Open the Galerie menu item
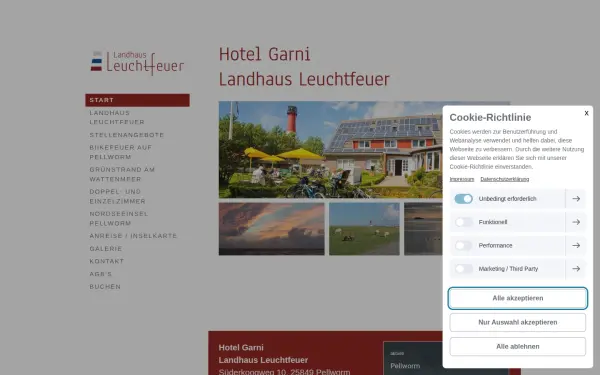 click(x=106, y=248)
